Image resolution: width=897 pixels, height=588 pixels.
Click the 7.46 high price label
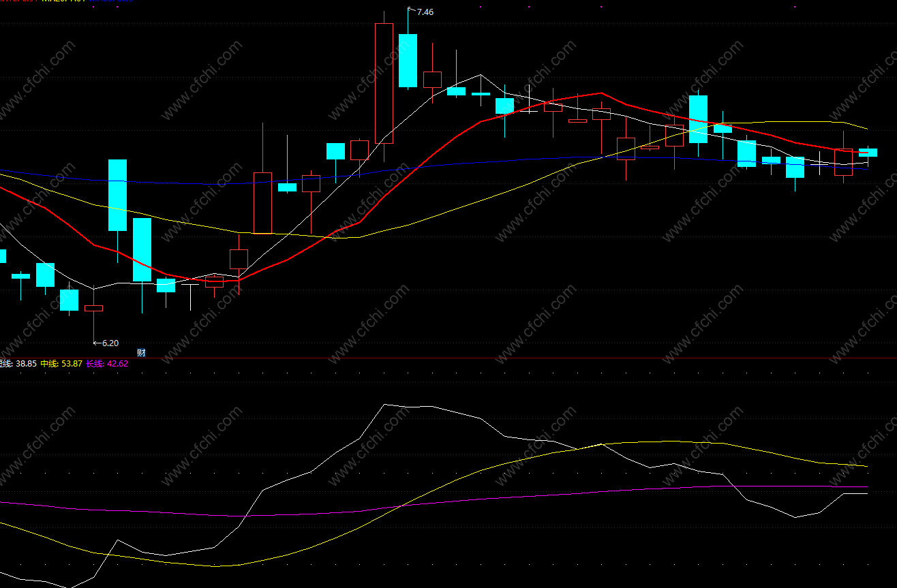(x=425, y=12)
